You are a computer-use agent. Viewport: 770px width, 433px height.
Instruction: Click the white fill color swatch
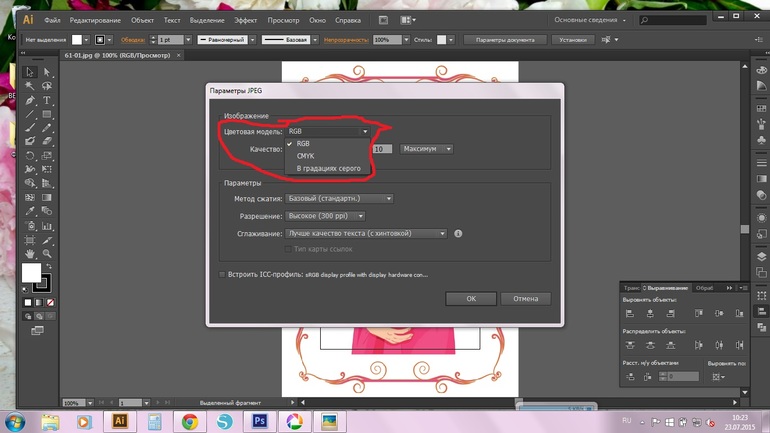pos(31,273)
